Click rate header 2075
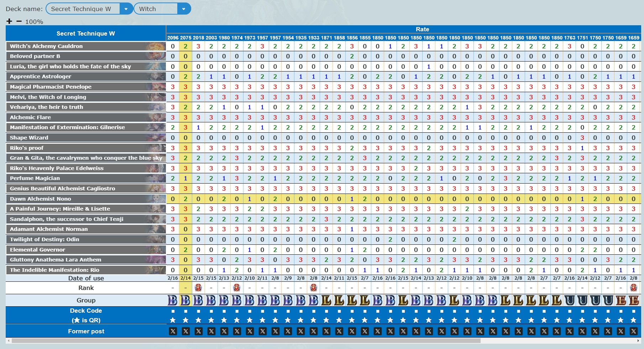The image size is (644, 349). [186, 38]
